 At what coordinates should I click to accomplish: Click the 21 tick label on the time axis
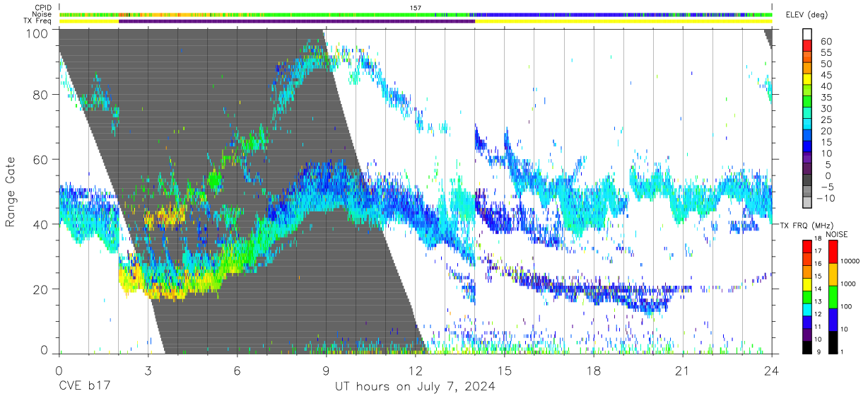683,371
